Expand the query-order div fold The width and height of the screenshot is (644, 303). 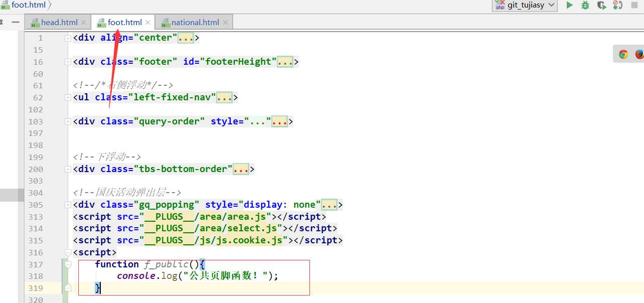coord(68,122)
